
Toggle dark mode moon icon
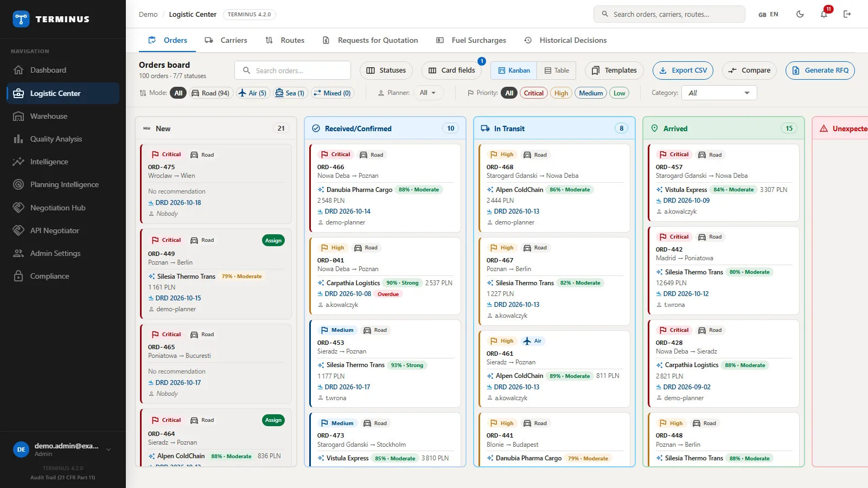click(x=800, y=14)
